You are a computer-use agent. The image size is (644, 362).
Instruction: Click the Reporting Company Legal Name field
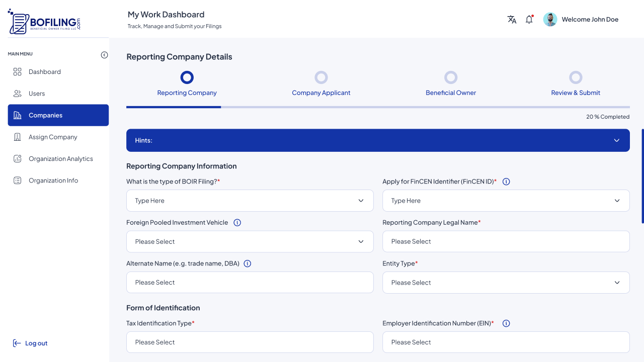pos(506,241)
